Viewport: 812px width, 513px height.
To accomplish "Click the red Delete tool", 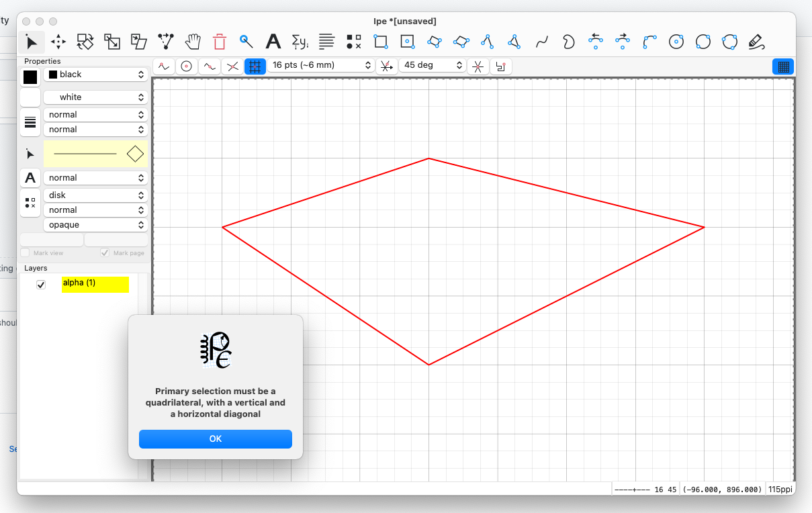I will coord(220,41).
